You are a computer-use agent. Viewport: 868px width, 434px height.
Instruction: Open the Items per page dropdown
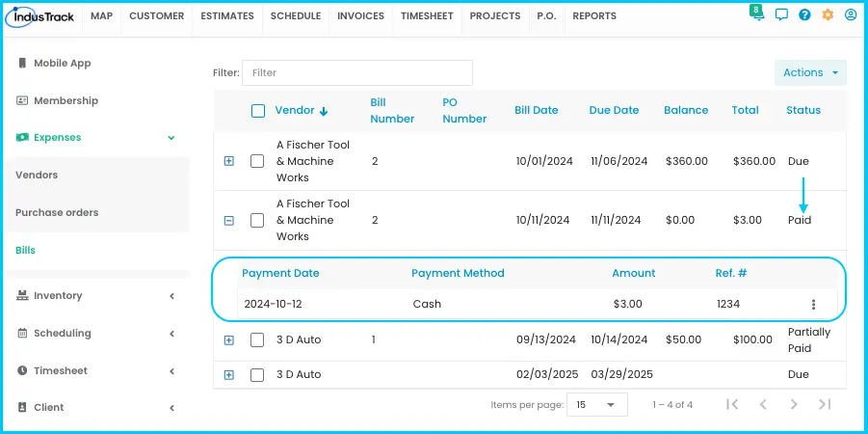coord(596,405)
